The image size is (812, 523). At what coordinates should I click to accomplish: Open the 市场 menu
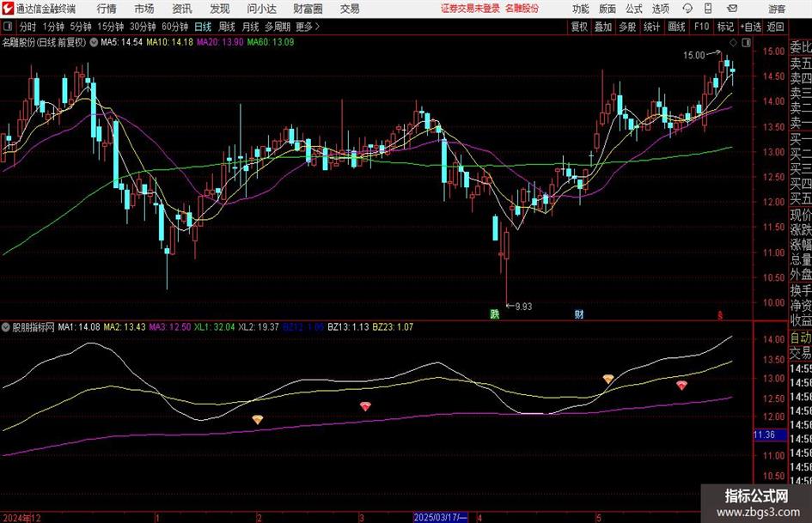pyautogui.click(x=144, y=9)
